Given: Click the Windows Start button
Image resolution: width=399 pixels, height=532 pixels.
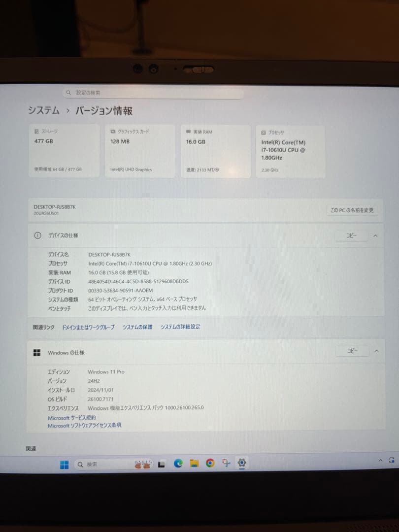Looking at the screenshot, I should coord(64,464).
